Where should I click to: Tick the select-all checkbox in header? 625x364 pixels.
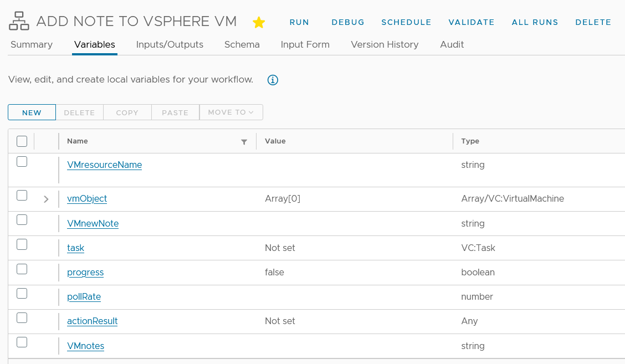pos(22,141)
